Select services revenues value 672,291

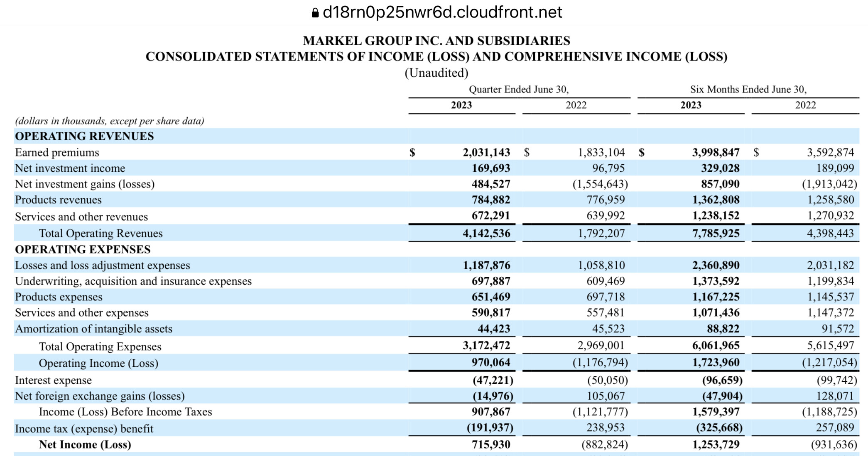(x=491, y=216)
